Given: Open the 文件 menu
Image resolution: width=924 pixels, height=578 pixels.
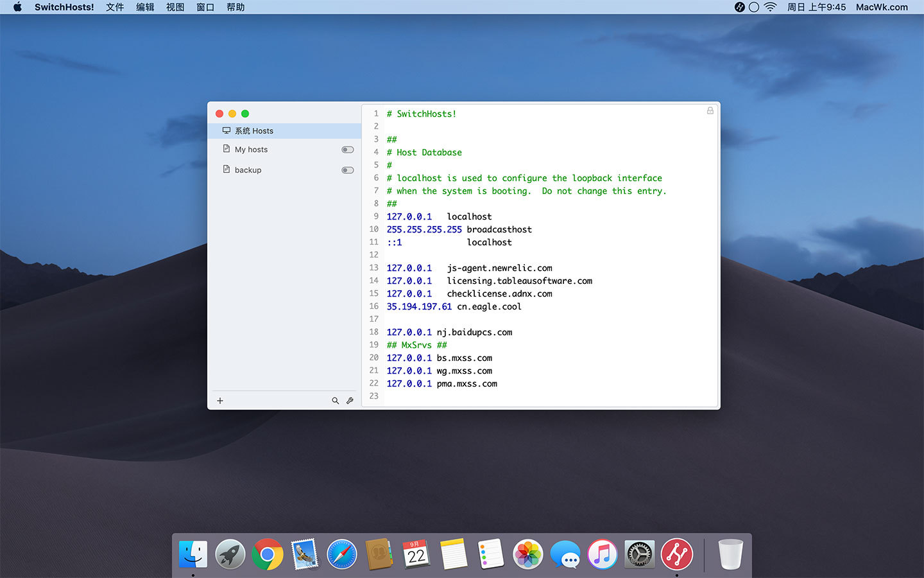Looking at the screenshot, I should [115, 7].
